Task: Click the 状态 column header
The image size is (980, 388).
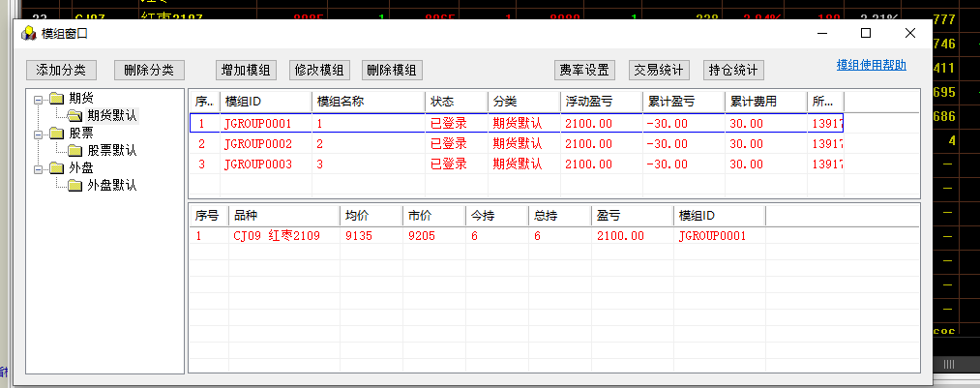Action: click(x=457, y=102)
